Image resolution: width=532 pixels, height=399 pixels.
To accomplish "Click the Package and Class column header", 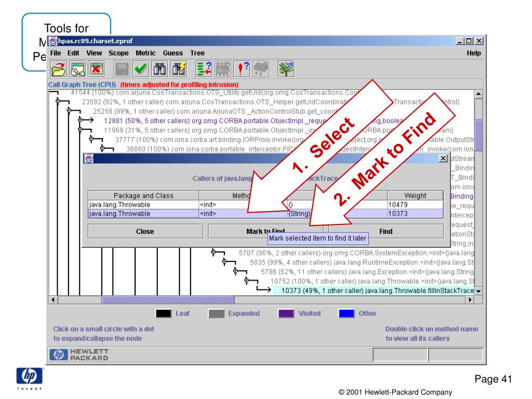I will coord(143,196).
